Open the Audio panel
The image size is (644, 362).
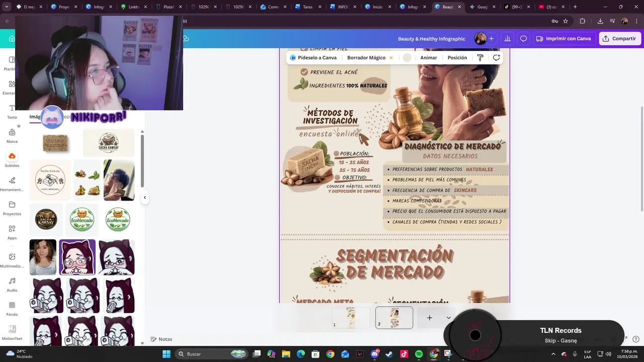[12, 285]
